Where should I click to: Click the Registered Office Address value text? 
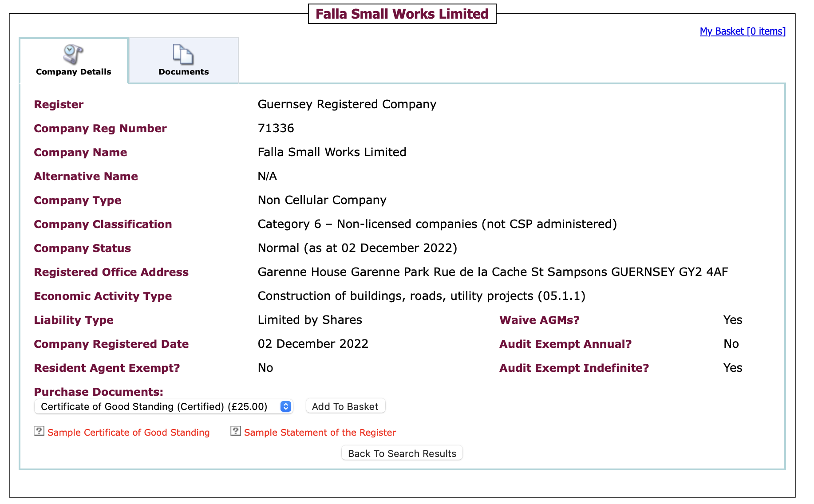pos(493,272)
